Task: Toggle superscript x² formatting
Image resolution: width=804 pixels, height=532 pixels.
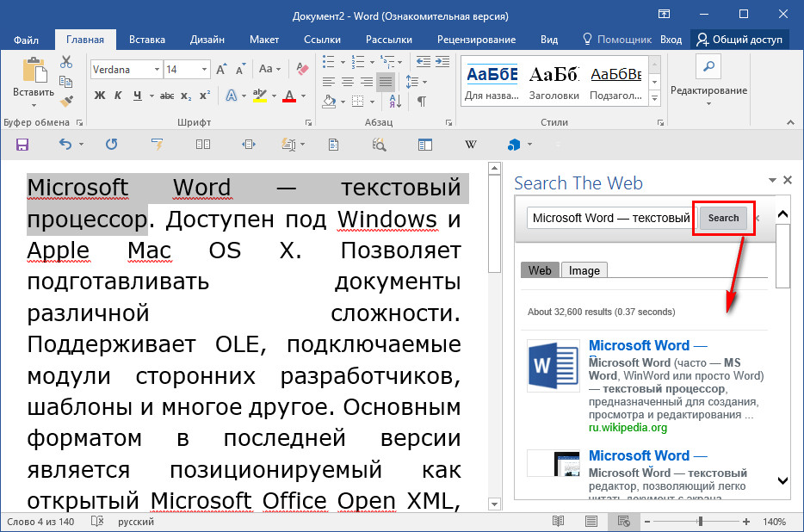Action: coord(205,96)
